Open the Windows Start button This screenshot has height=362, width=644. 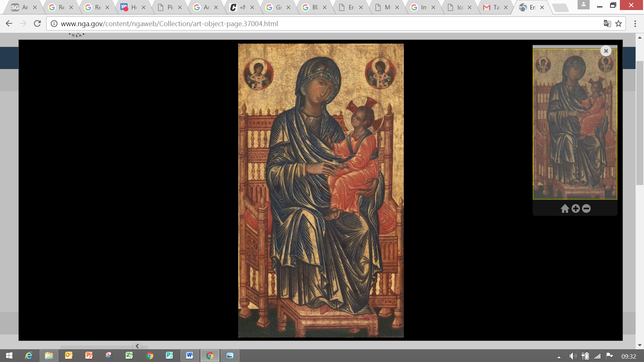point(9,356)
